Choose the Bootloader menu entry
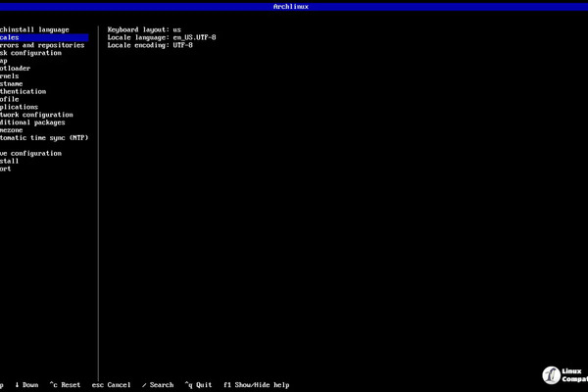588x392 pixels. [x=15, y=69]
